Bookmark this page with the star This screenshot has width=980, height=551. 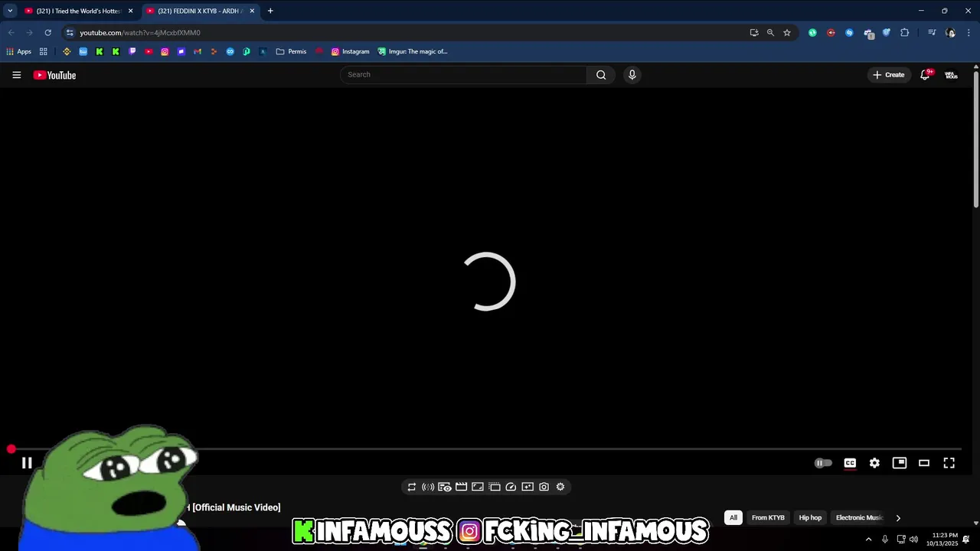click(x=786, y=33)
